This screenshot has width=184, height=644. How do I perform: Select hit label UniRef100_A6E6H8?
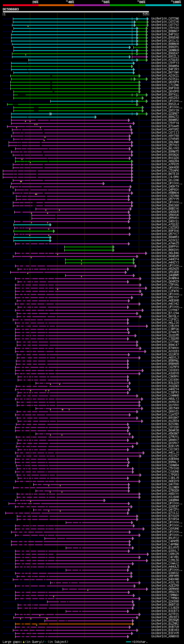pyautogui.click(x=165, y=301)
